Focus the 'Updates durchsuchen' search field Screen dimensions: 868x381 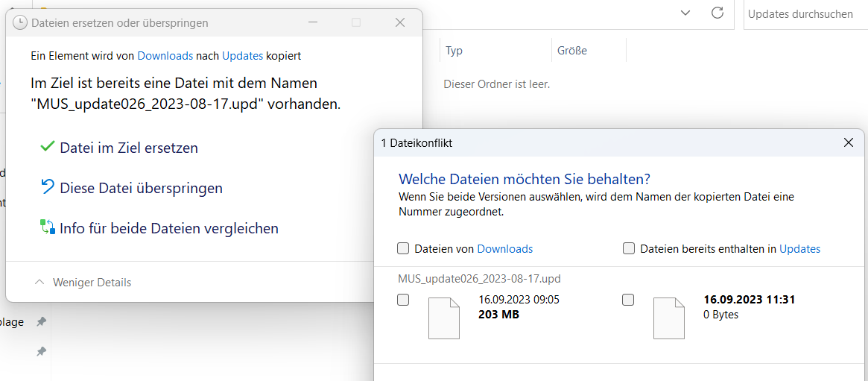click(x=805, y=14)
